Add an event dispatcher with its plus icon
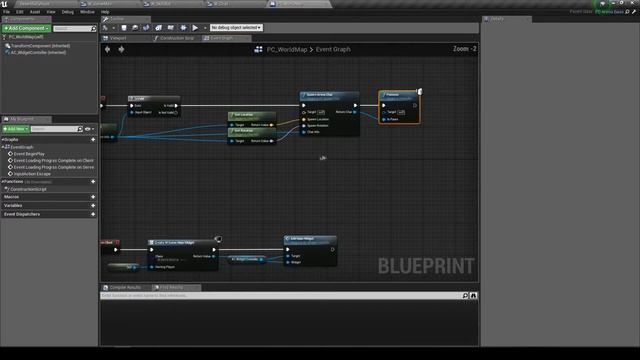640x360 pixels. tap(93, 214)
